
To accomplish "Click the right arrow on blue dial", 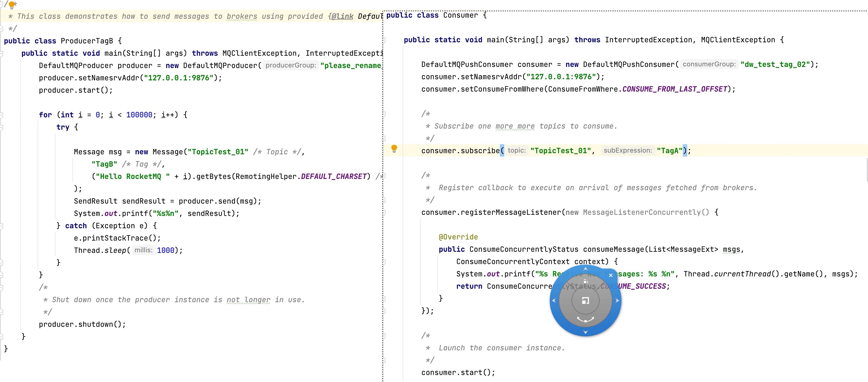I will click(617, 301).
